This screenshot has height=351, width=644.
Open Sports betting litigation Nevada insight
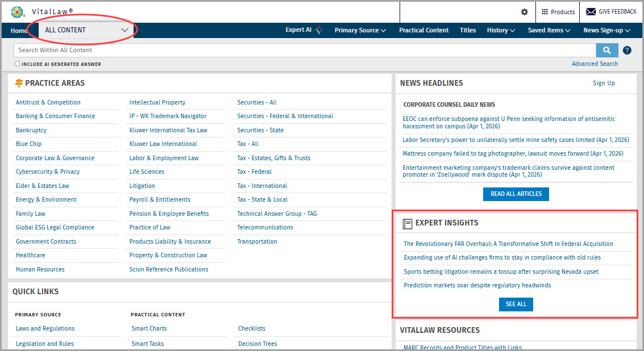pyautogui.click(x=501, y=271)
